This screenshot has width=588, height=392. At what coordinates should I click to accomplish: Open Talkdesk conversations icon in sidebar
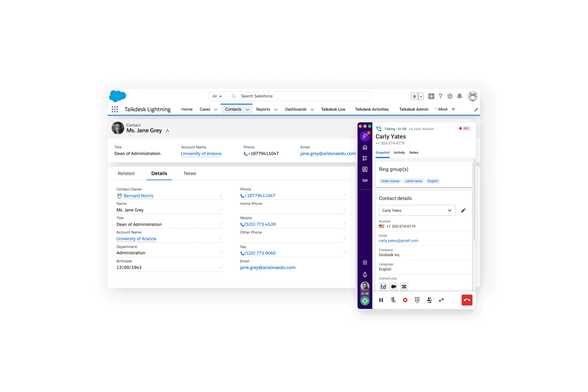tap(365, 136)
